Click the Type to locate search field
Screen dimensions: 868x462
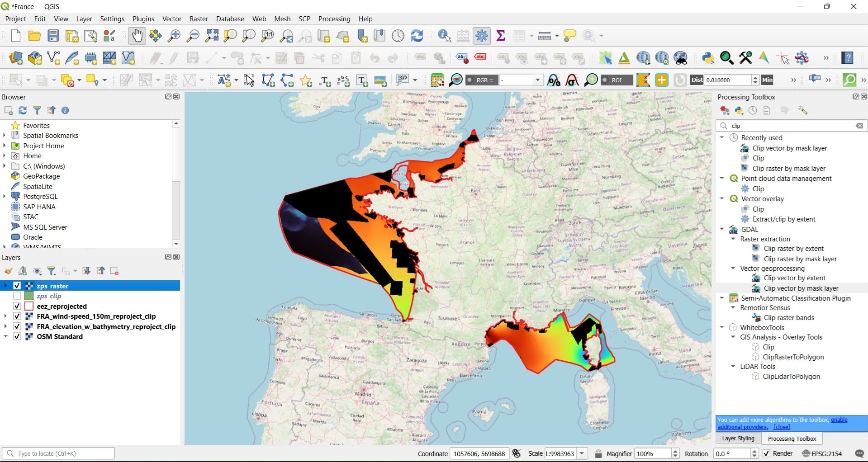click(x=58, y=453)
